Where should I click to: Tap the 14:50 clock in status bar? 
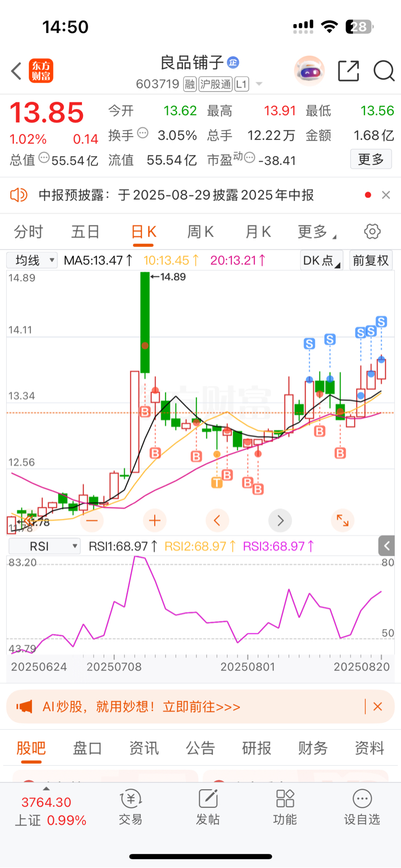coord(65,27)
